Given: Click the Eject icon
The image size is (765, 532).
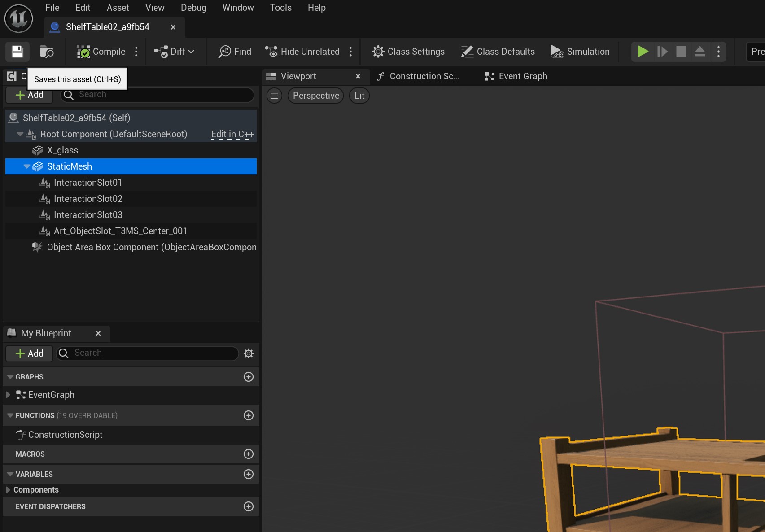Looking at the screenshot, I should tap(700, 52).
